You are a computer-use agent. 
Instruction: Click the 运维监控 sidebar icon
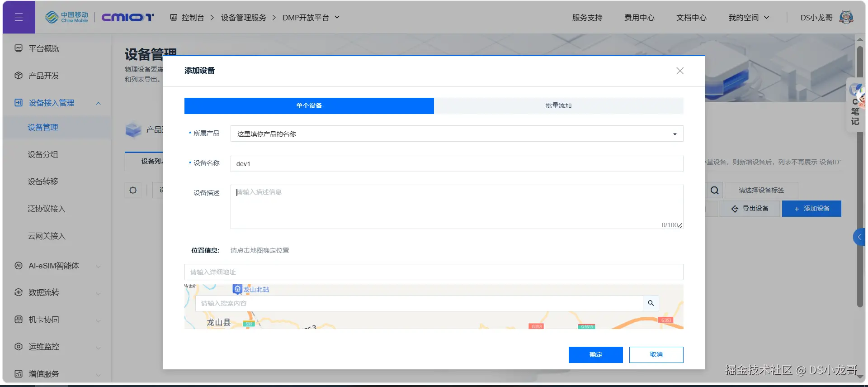19,347
